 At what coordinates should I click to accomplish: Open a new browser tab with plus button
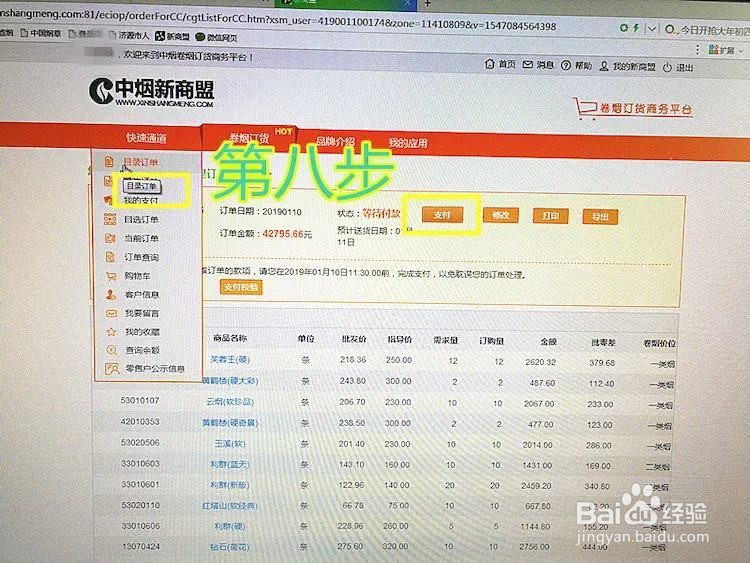click(x=428, y=3)
